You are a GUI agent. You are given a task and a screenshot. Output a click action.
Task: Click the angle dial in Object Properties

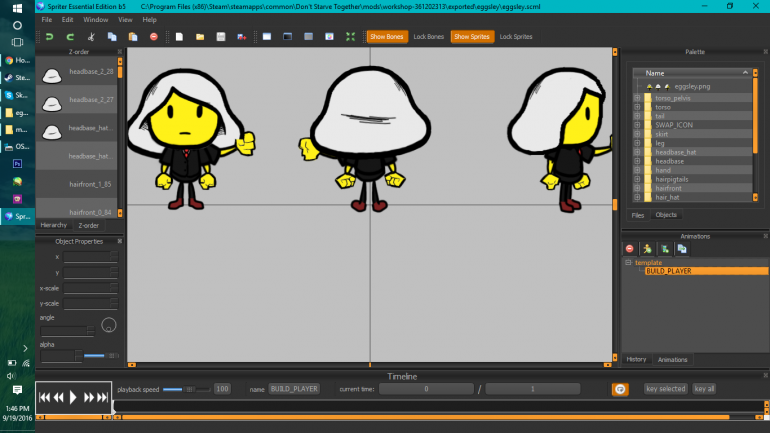tap(109, 325)
